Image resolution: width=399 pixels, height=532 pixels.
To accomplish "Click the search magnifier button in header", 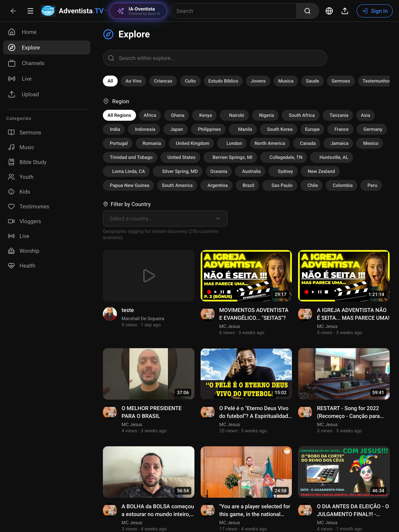I will point(307,11).
